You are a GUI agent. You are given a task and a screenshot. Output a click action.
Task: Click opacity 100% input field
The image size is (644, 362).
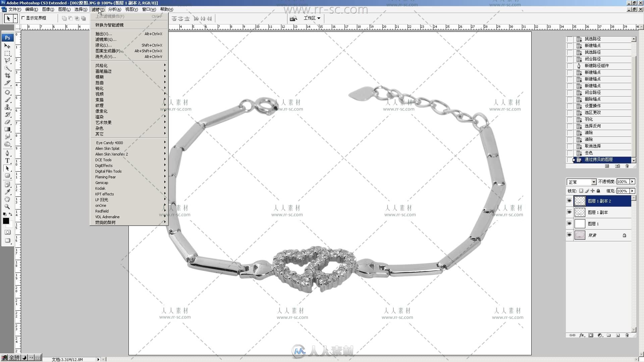tap(623, 182)
